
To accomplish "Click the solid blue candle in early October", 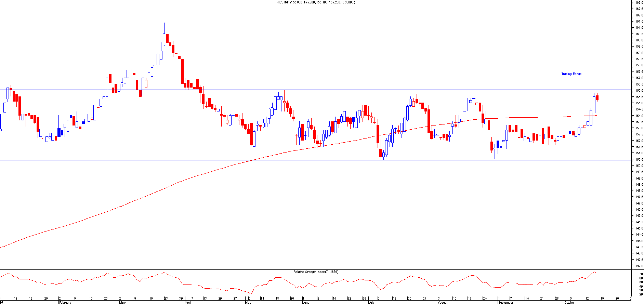I will point(570,133).
